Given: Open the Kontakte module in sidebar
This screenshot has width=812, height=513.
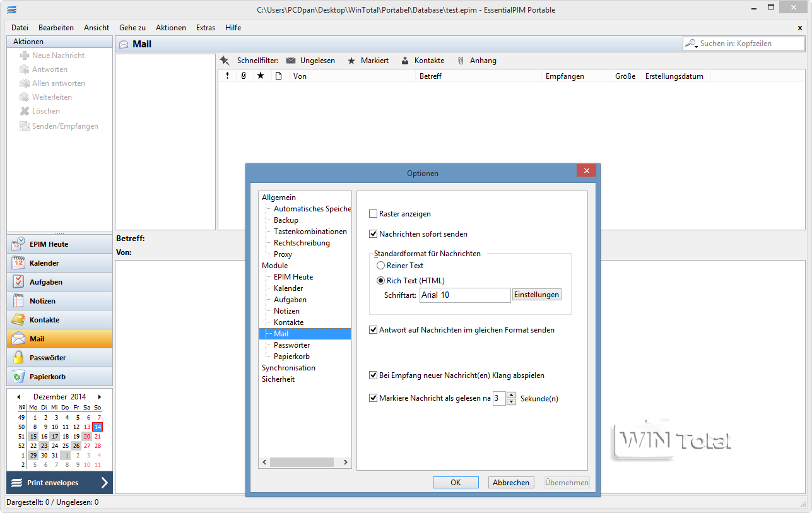Looking at the screenshot, I should click(59, 320).
